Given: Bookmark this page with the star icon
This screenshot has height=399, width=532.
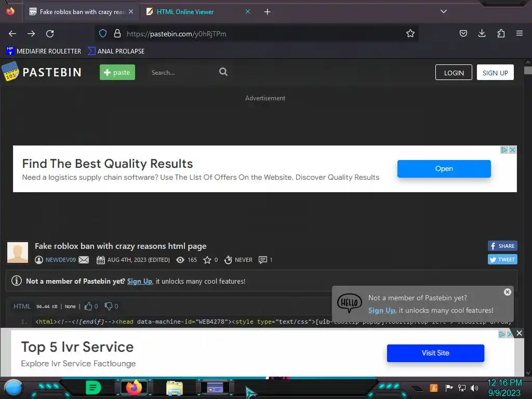Looking at the screenshot, I should click(410, 33).
